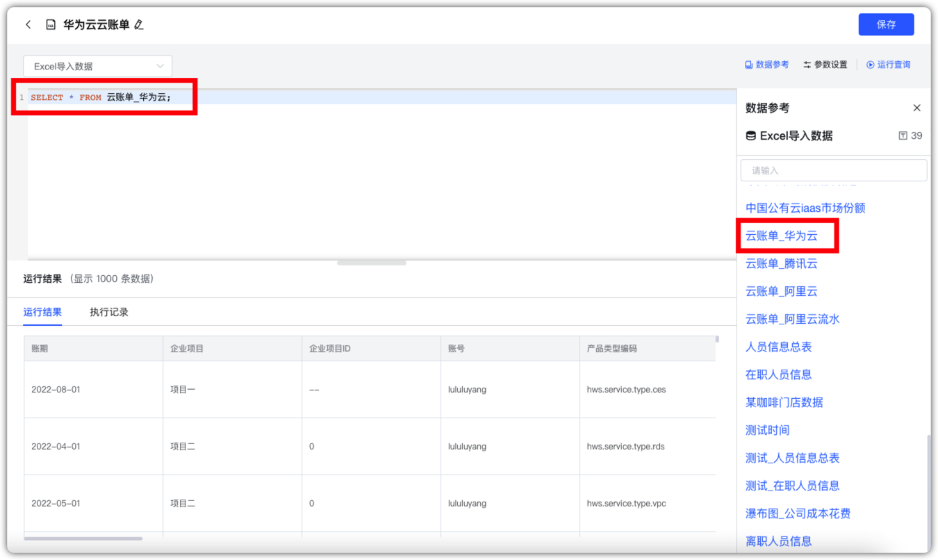The image size is (938, 560).
Task: Click the 参数设置 sliders icon
Action: coord(807,65)
